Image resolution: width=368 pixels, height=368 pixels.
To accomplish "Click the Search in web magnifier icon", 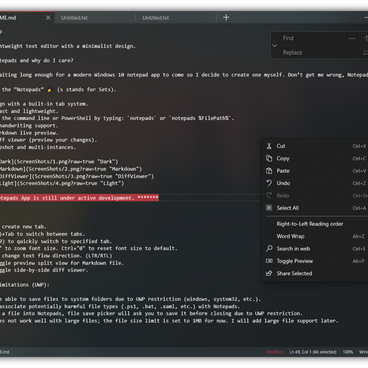I will click(x=269, y=248).
